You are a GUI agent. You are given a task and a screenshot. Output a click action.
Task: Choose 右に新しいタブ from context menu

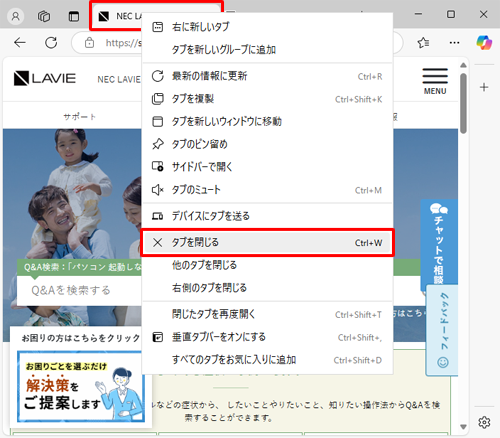coord(267,27)
